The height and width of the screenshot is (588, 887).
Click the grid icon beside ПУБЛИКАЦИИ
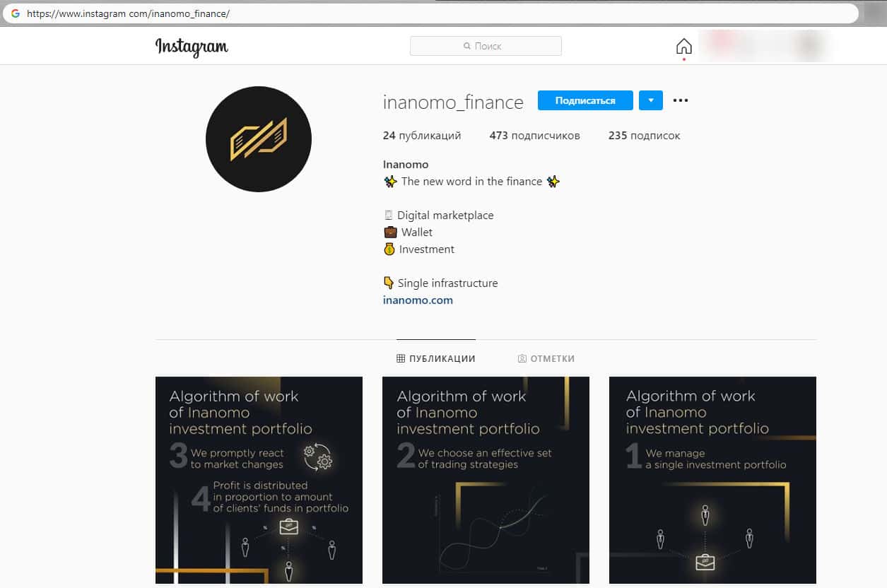[401, 359]
